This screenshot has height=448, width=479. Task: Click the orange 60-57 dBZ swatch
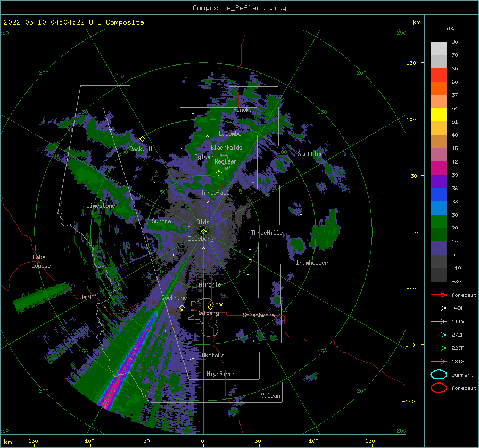tap(439, 88)
